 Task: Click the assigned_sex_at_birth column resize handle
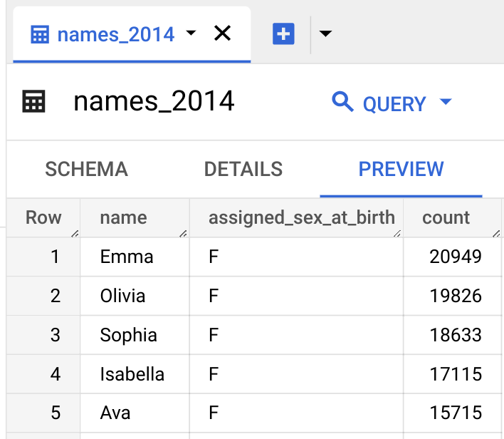coord(397,234)
